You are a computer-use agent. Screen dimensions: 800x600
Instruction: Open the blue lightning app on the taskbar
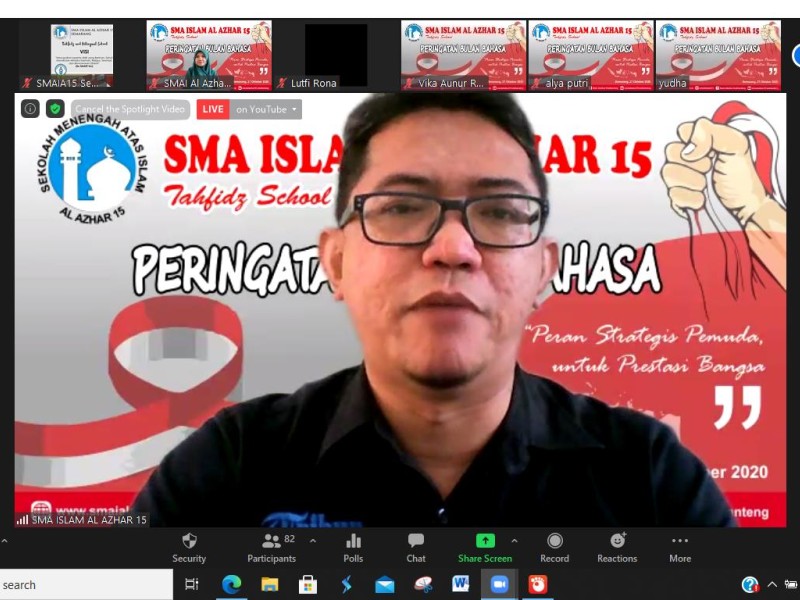[346, 585]
